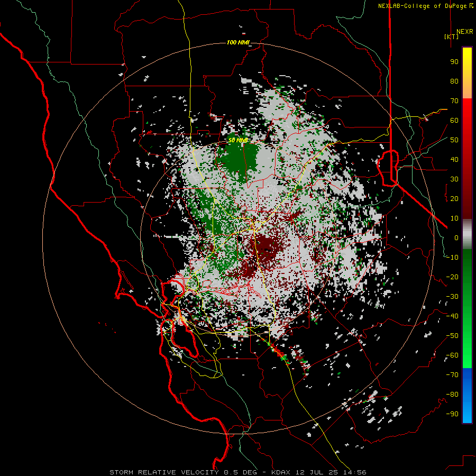The image size is (476, 476).
Task: Click the -60 value on the velocity scale
Action: 452,355
